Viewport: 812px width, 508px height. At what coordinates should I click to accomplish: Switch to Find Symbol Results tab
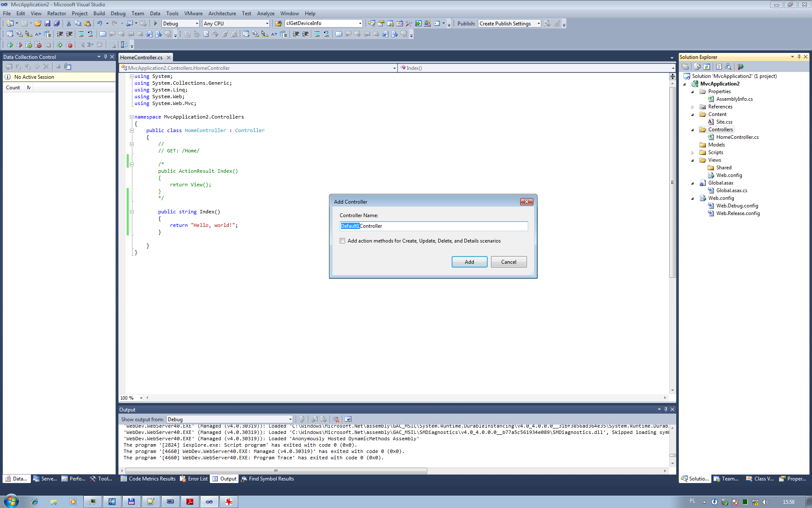coord(268,479)
